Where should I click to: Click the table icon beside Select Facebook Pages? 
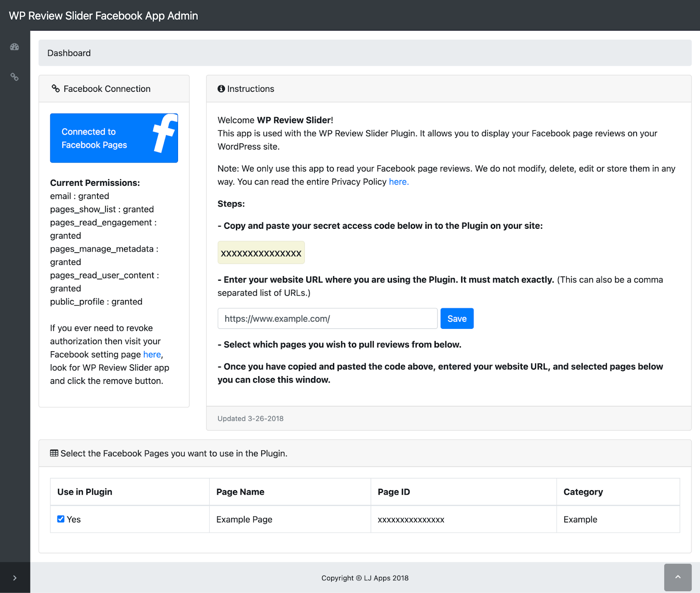[x=54, y=453]
